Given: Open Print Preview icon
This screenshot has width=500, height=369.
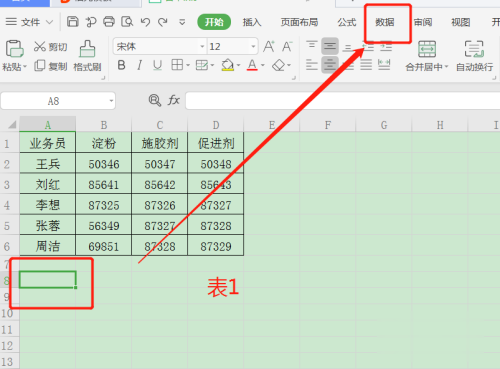Looking at the screenshot, I should pos(127,22).
